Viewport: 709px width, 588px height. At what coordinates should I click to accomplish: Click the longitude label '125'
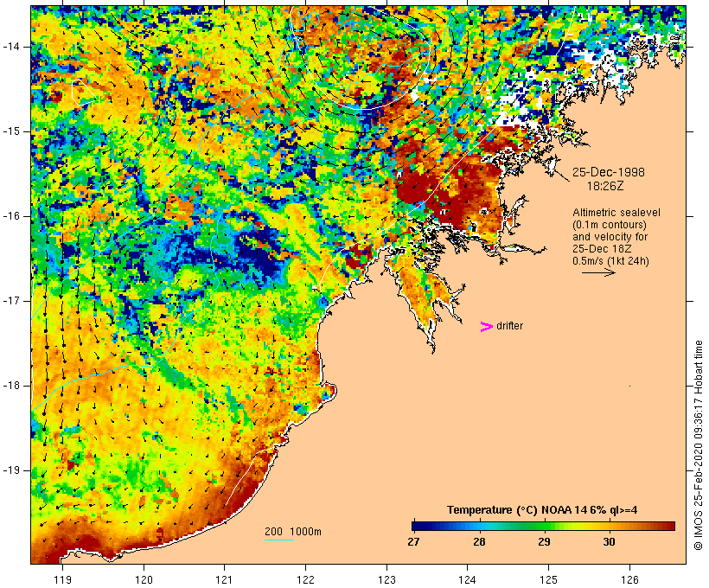[549, 579]
